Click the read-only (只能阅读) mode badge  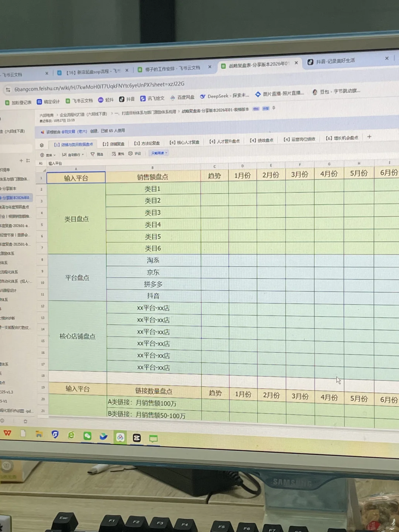(x=158, y=153)
